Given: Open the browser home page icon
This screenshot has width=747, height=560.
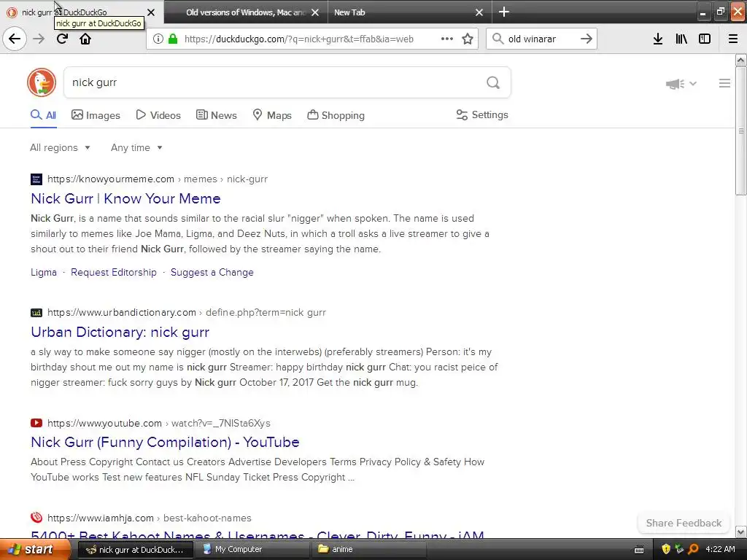Looking at the screenshot, I should point(85,39).
